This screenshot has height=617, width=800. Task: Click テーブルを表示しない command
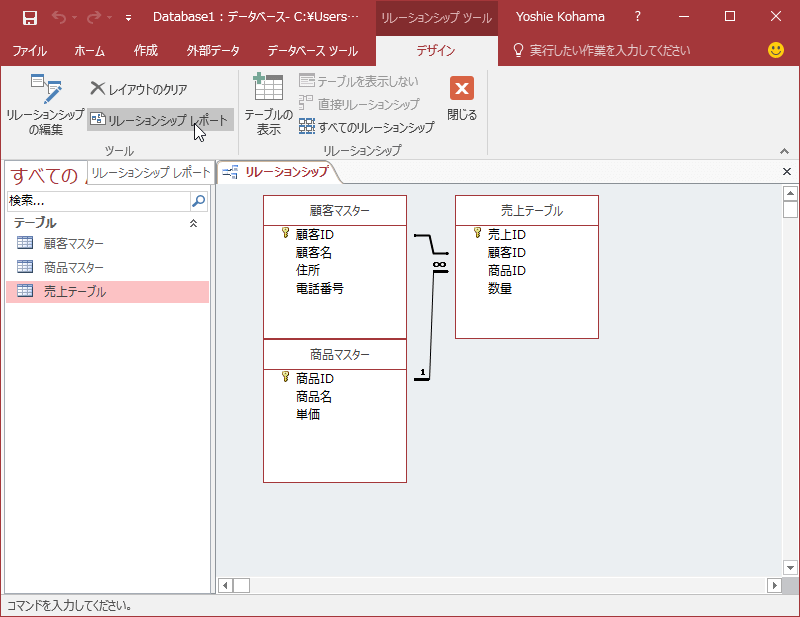click(x=359, y=81)
